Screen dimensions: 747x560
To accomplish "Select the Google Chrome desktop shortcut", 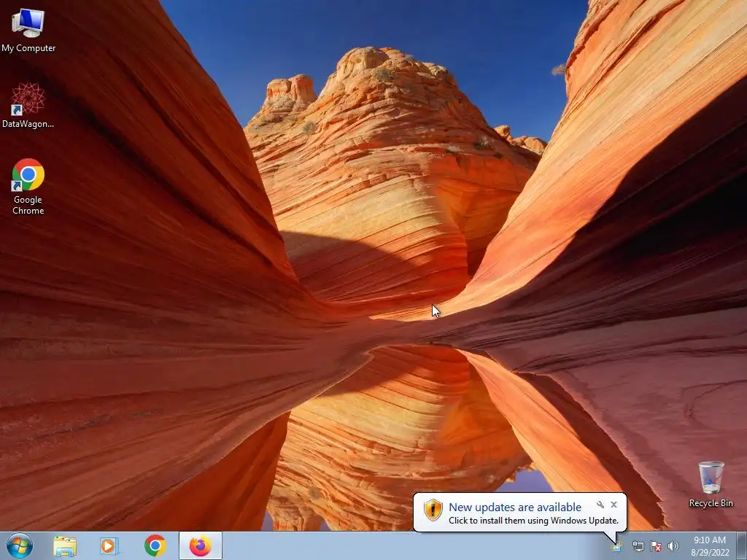I will tap(28, 187).
